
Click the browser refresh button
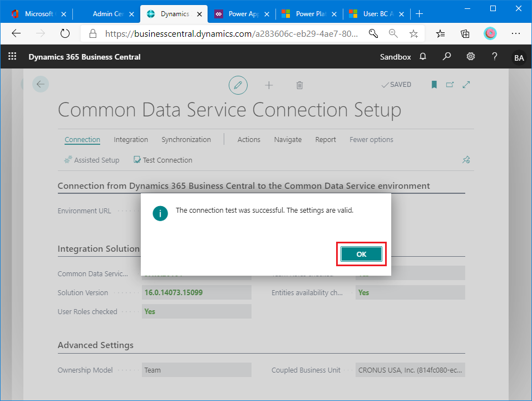[x=65, y=33]
